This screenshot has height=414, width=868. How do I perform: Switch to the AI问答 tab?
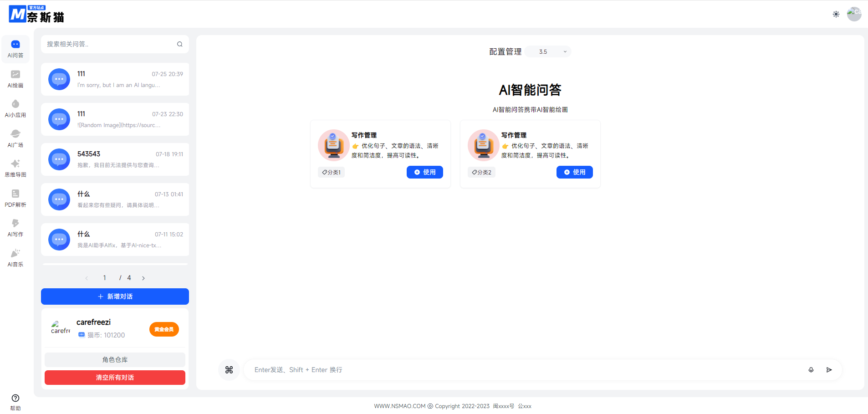click(15, 49)
